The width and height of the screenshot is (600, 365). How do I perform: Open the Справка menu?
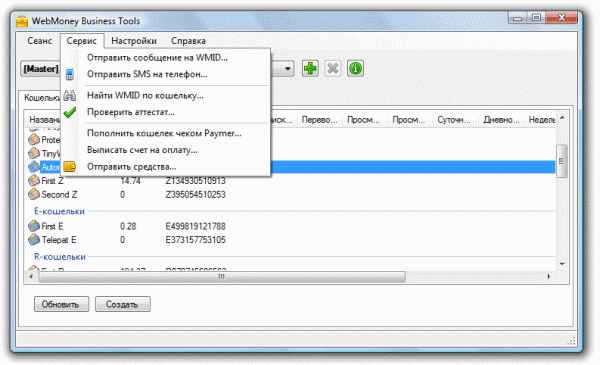(188, 41)
